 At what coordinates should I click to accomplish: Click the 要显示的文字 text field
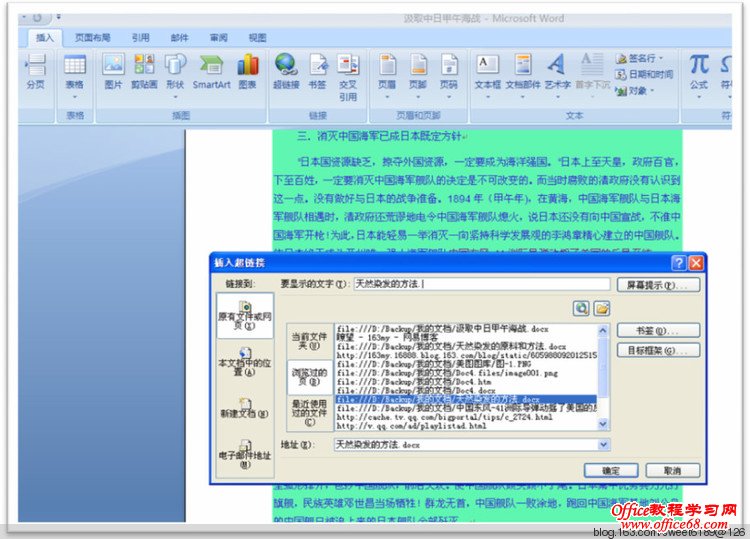coord(482,284)
